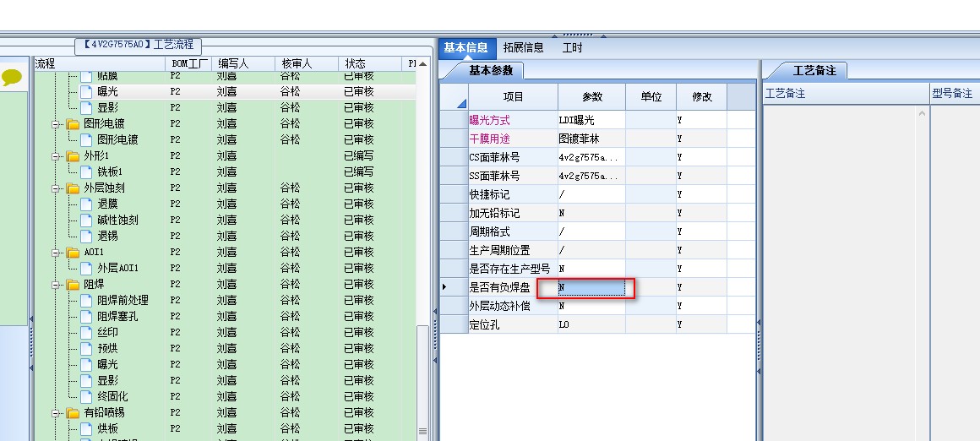The width and height of the screenshot is (980, 441).
Task: Click the 图形电镀 folder icon
Action: tap(73, 123)
